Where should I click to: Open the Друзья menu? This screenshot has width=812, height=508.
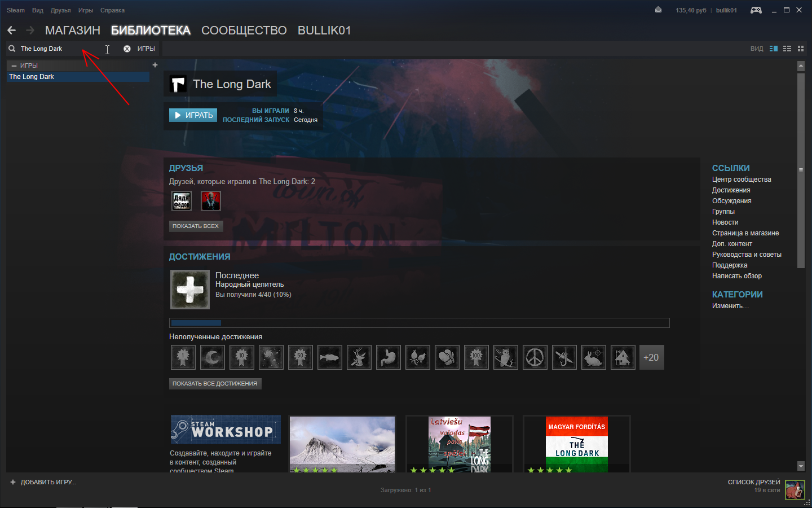60,10
